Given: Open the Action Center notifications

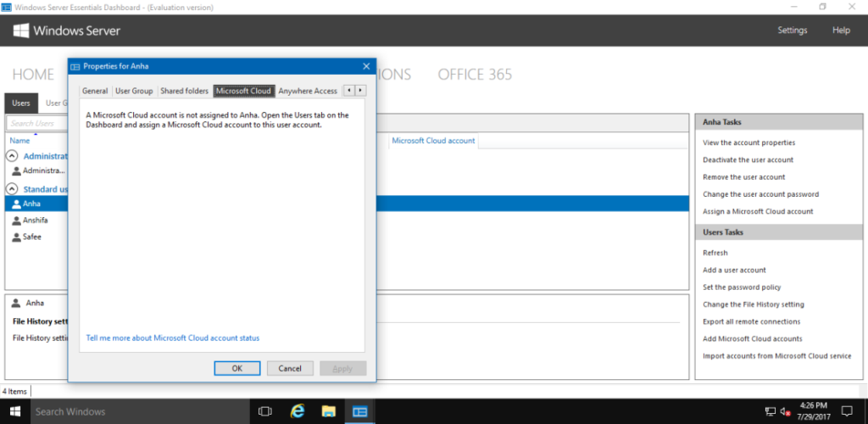Looking at the screenshot, I should point(847,411).
